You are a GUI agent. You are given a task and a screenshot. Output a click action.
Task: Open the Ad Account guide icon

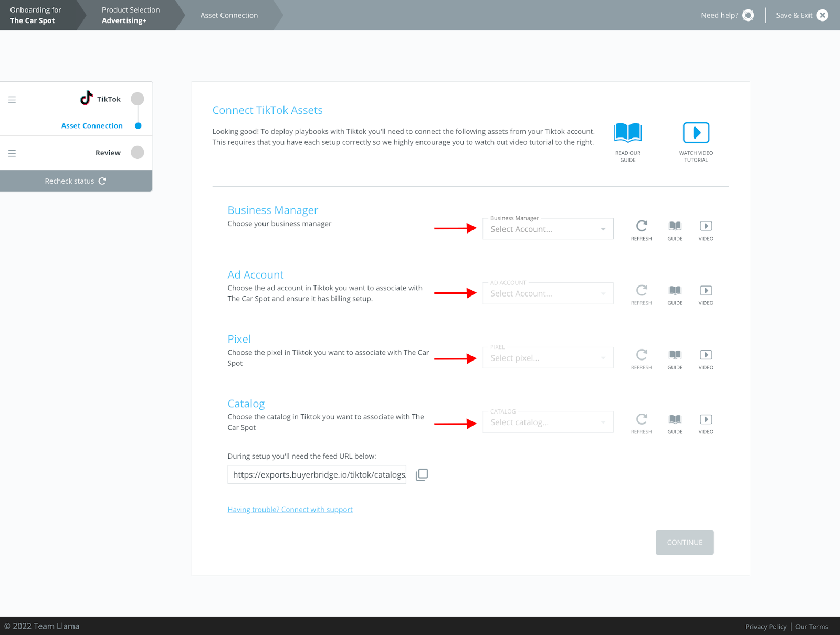tap(675, 290)
